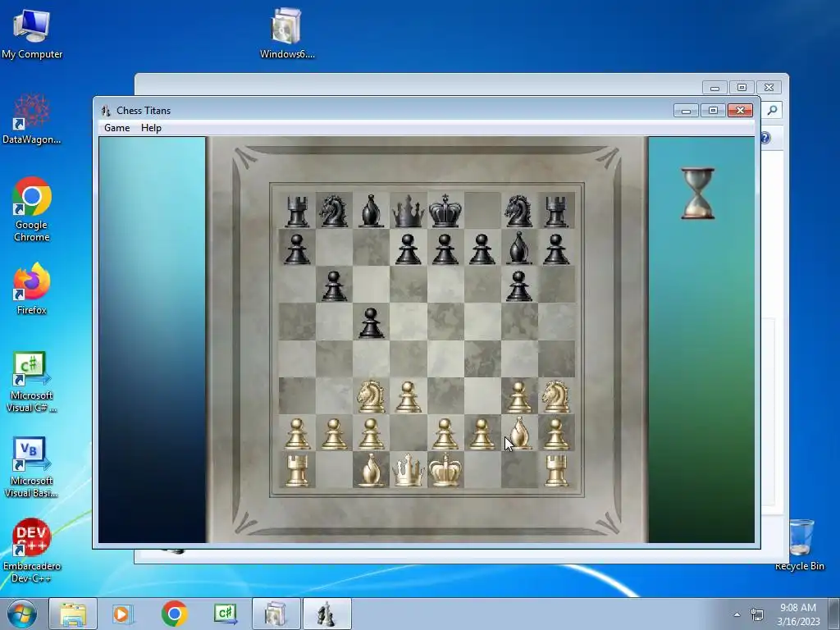Screen dimensions: 840x630
Task: Close the Chess Titans window
Action: coord(741,111)
